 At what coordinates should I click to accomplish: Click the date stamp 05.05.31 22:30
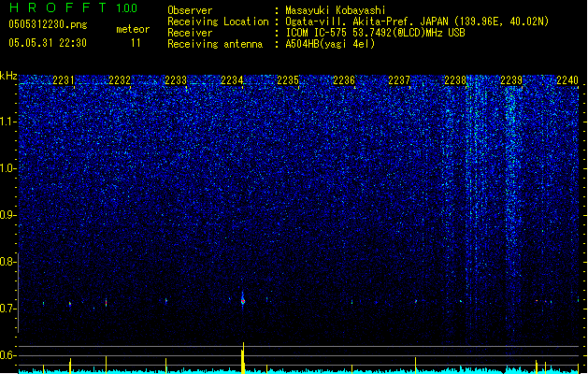pyautogui.click(x=48, y=43)
